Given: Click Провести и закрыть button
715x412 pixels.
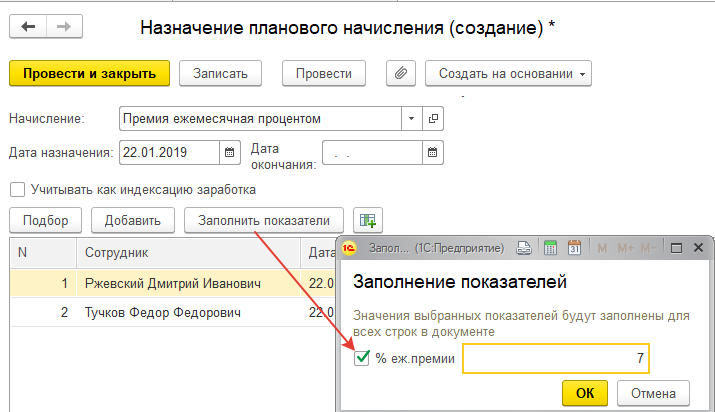Looking at the screenshot, I should pos(89,73).
